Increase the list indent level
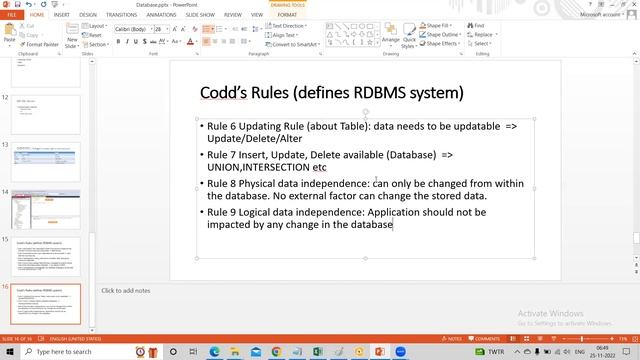Image resolution: width=640 pixels, height=360 pixels. 244,29
